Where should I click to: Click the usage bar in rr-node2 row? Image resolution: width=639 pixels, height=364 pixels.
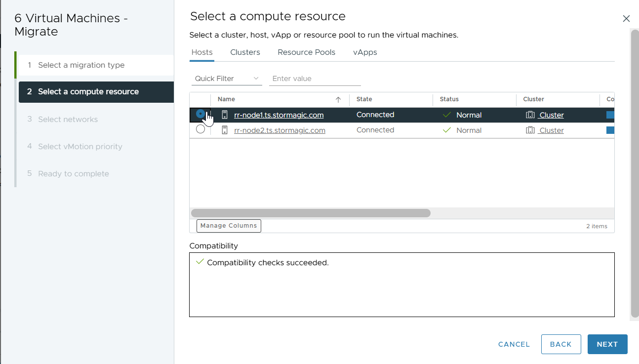(x=610, y=130)
